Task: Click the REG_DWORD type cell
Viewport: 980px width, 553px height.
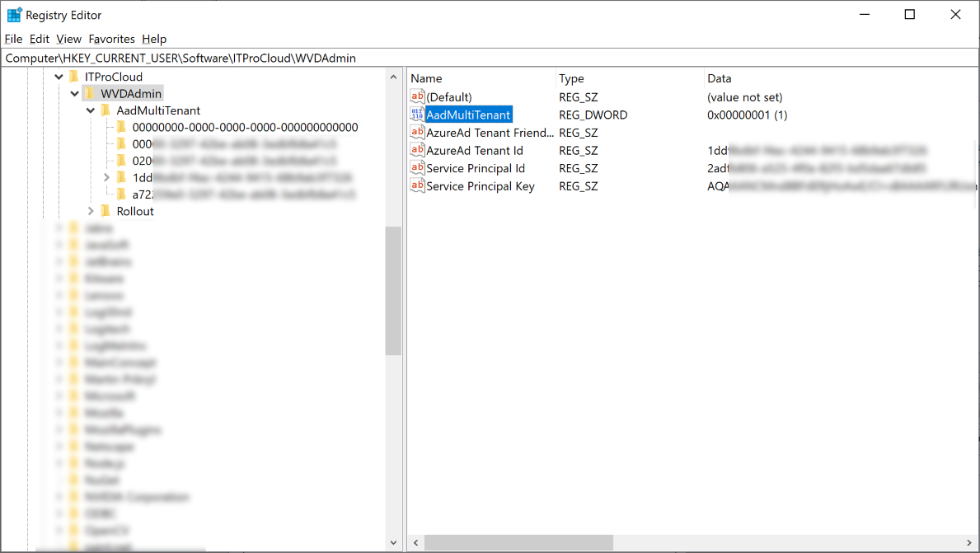Action: (593, 115)
